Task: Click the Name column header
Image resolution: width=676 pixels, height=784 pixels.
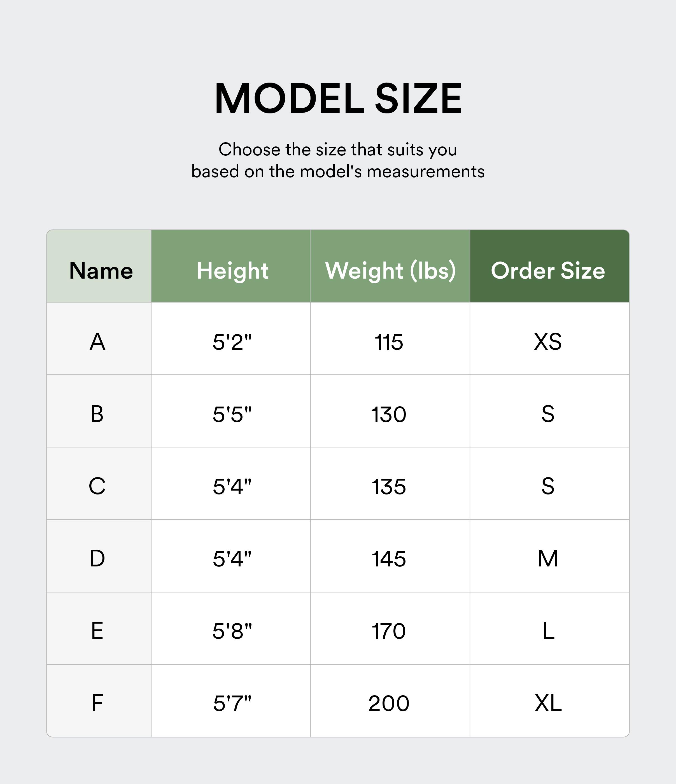Action: (101, 271)
